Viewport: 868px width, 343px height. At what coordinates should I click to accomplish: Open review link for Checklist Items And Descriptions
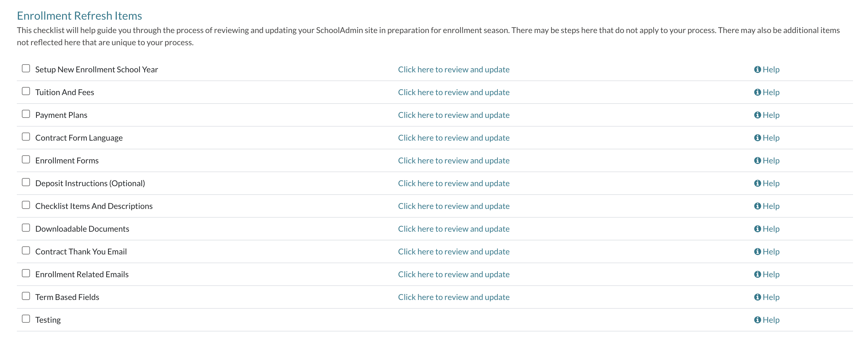click(x=454, y=206)
